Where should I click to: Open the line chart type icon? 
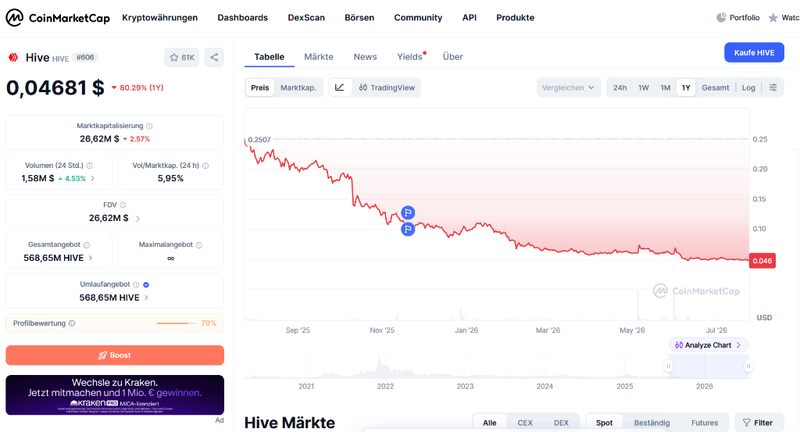[340, 88]
